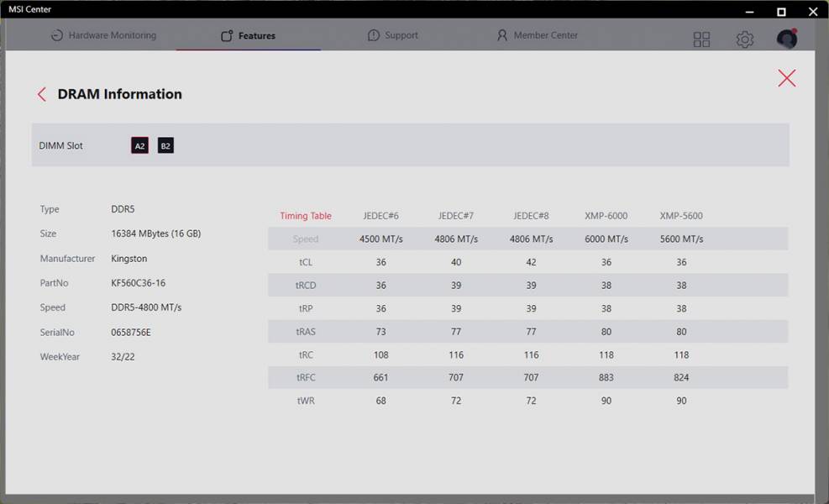
Task: Select the XMP-6000 column header
Action: (606, 216)
